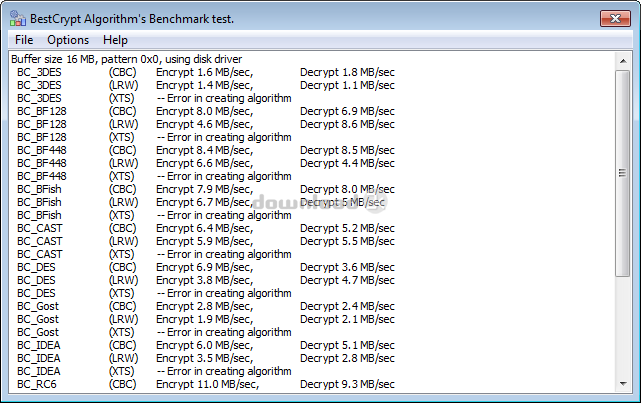Select the BC_DES (LRW) row
The width and height of the screenshot is (641, 403).
tap(206, 280)
